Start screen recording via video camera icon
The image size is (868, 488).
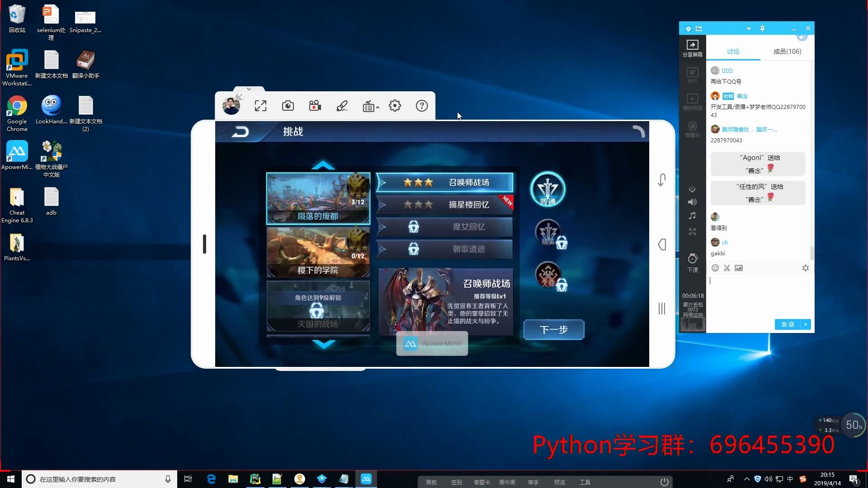pos(315,106)
